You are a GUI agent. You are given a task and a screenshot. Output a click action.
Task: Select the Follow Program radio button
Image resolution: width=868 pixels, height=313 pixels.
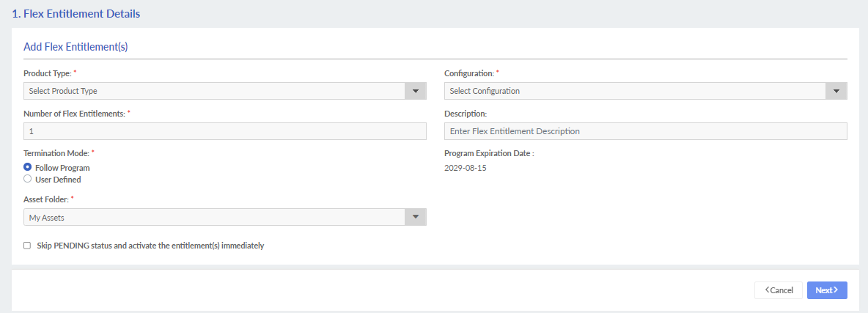coord(28,168)
